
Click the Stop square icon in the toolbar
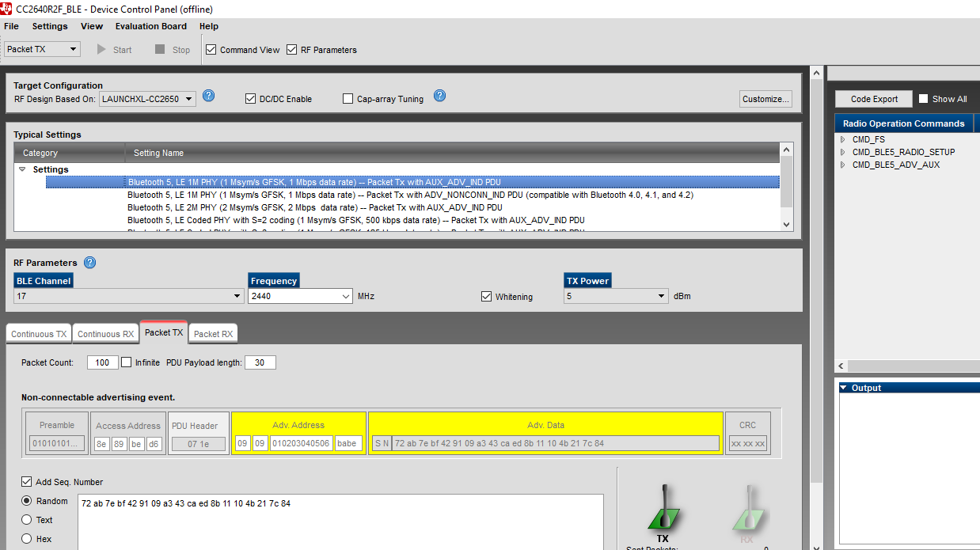160,49
